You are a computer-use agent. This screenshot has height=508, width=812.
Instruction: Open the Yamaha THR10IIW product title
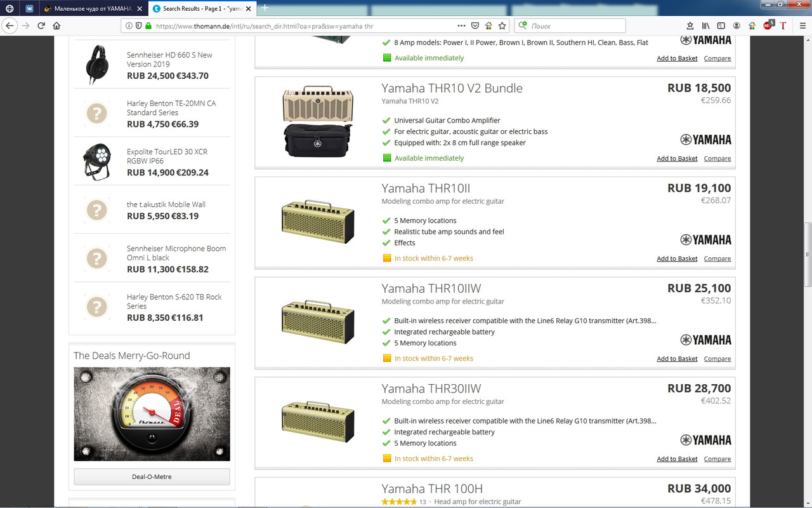[x=431, y=289]
